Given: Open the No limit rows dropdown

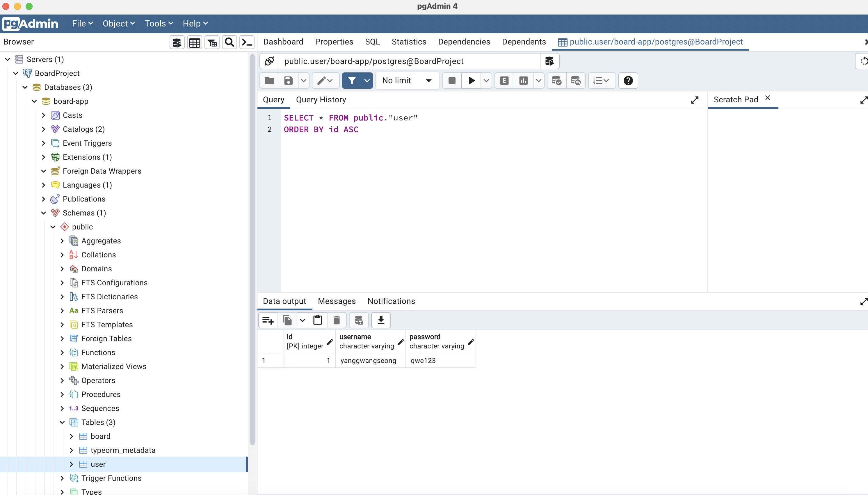Looking at the screenshot, I should tap(407, 81).
